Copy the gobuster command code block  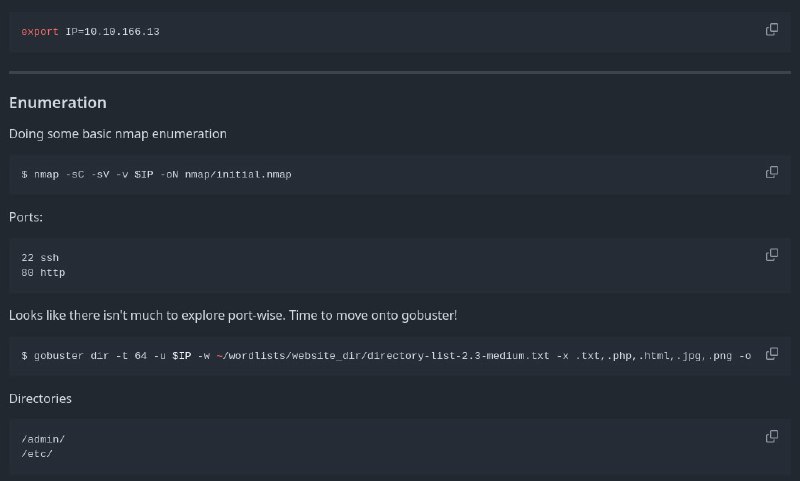pos(771,354)
